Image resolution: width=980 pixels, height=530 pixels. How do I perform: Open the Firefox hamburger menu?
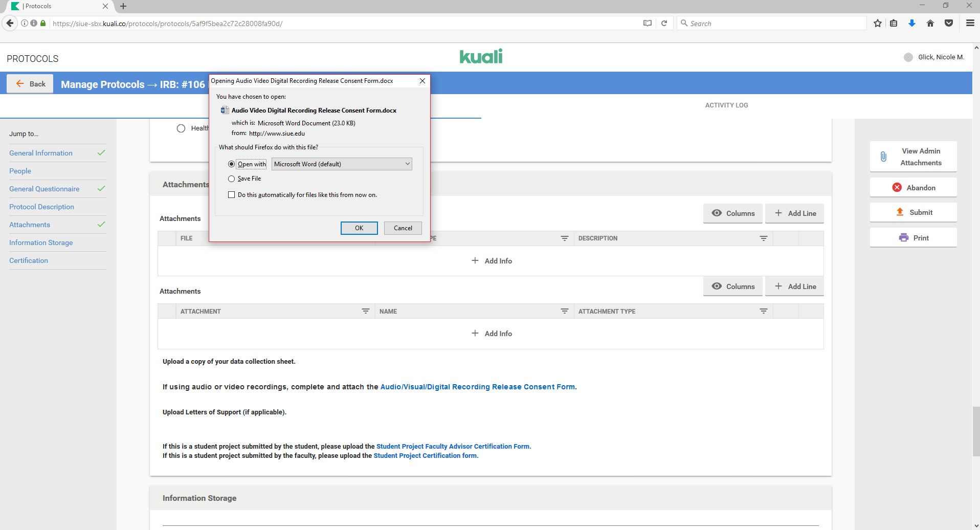click(969, 24)
